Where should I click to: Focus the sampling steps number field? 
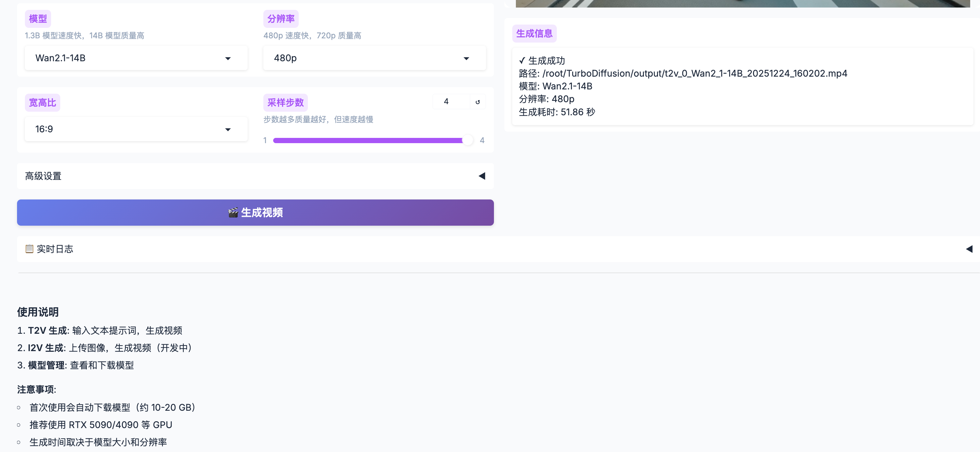[x=451, y=102]
